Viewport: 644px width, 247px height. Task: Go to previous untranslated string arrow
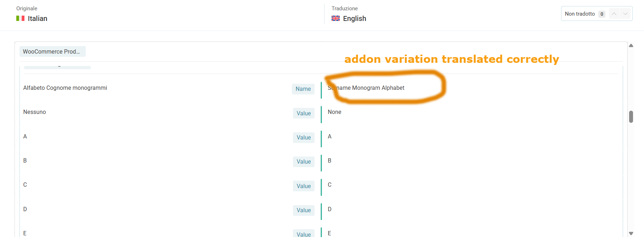pyautogui.click(x=614, y=14)
